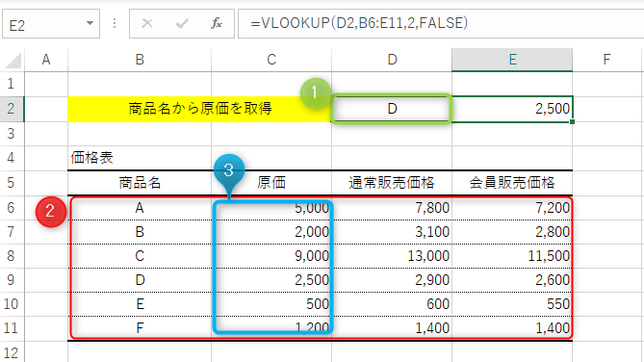Click regular price cell 3,100
The width and height of the screenshot is (644, 362).
click(x=392, y=232)
